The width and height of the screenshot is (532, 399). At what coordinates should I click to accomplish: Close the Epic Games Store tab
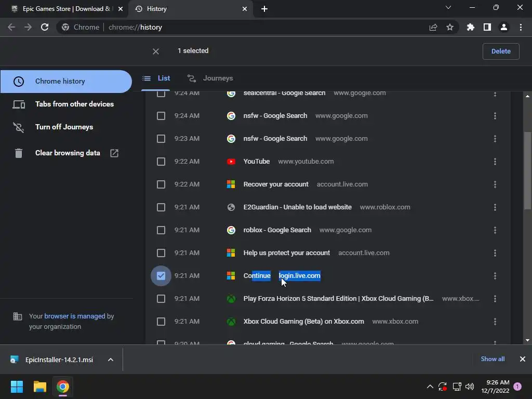pyautogui.click(x=121, y=9)
